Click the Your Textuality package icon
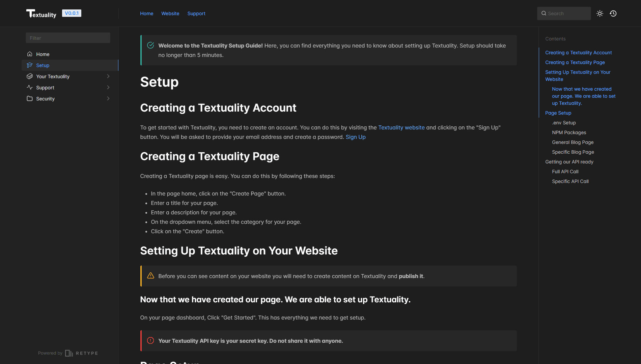Viewport: 641px width, 364px height. (30, 76)
